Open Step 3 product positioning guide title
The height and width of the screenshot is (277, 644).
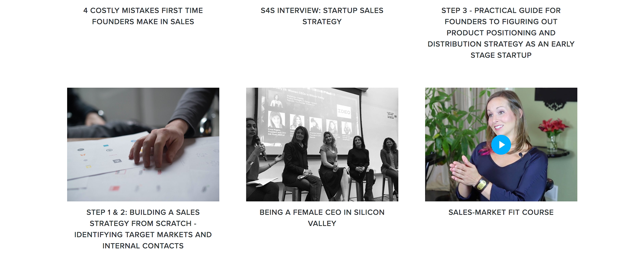coord(501,33)
